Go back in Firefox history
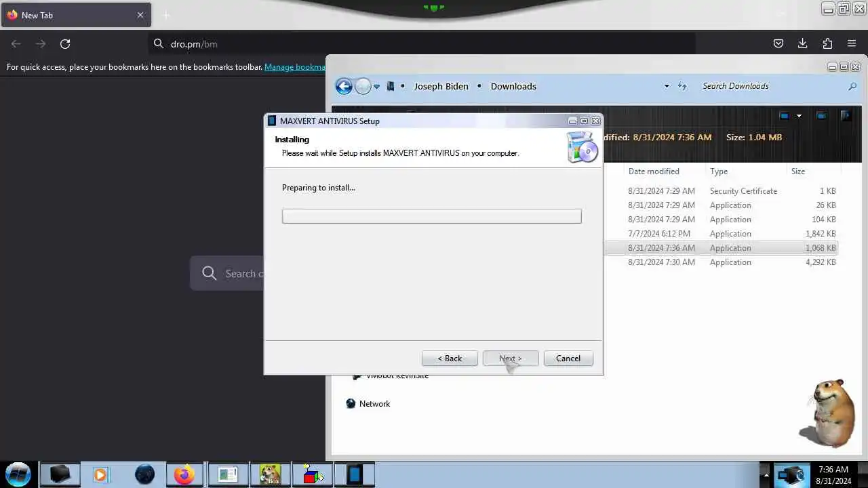Screen dimensions: 868x488 (x=16, y=44)
